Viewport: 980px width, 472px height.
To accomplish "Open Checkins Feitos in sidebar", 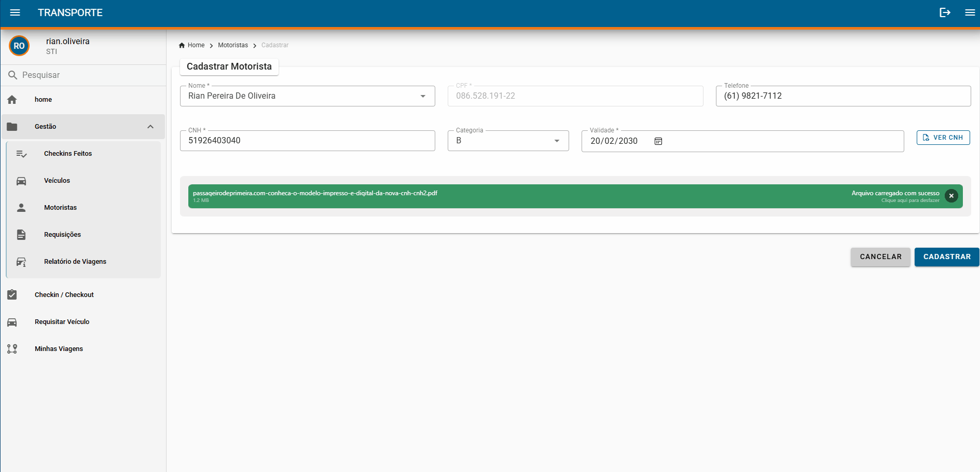I will tap(84, 154).
